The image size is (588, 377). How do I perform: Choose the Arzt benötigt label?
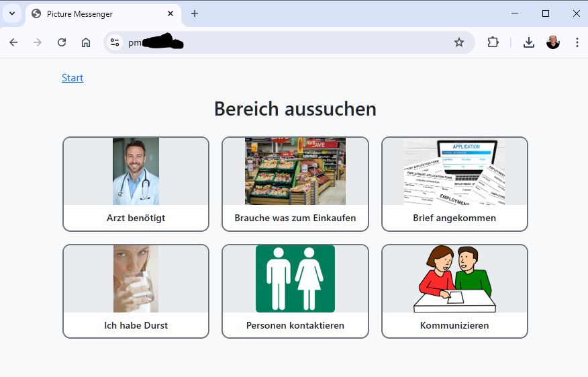click(136, 218)
